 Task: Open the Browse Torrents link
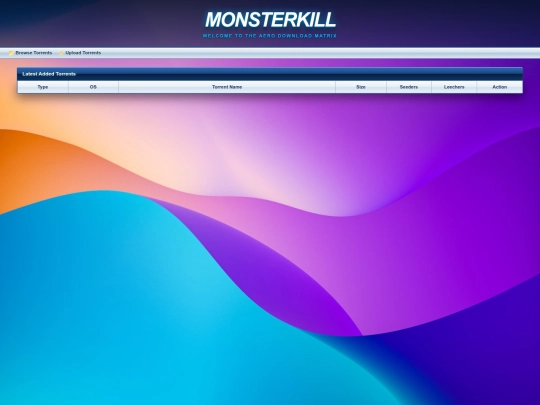pos(34,53)
